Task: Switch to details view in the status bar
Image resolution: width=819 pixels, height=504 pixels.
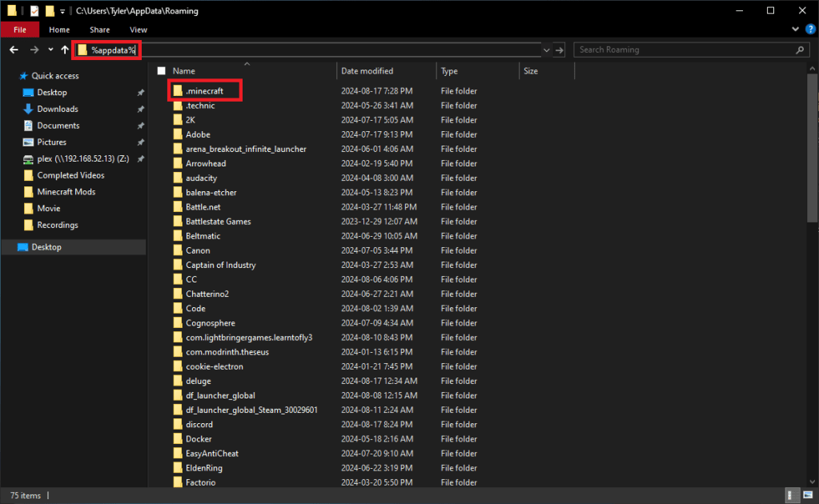Action: tap(791, 495)
